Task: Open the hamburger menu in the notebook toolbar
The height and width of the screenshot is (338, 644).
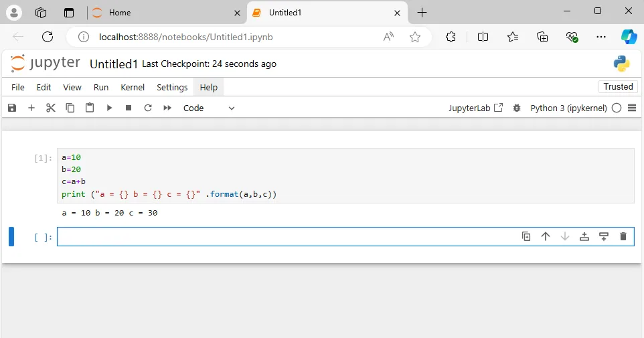Action: (x=632, y=108)
